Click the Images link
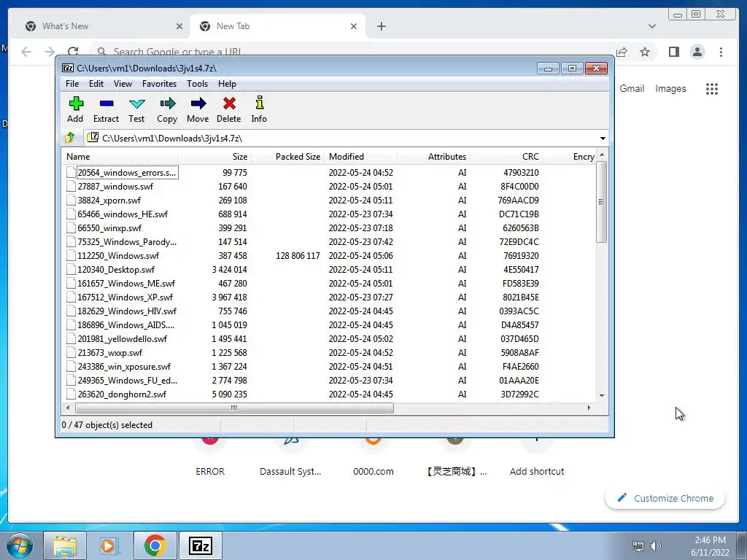This screenshot has height=560, width=747. pos(670,88)
